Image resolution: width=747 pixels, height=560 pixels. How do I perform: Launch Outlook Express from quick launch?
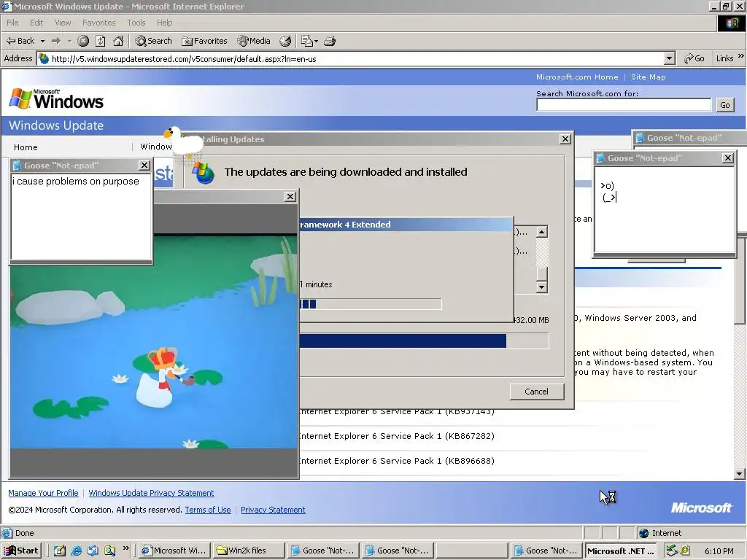point(93,551)
